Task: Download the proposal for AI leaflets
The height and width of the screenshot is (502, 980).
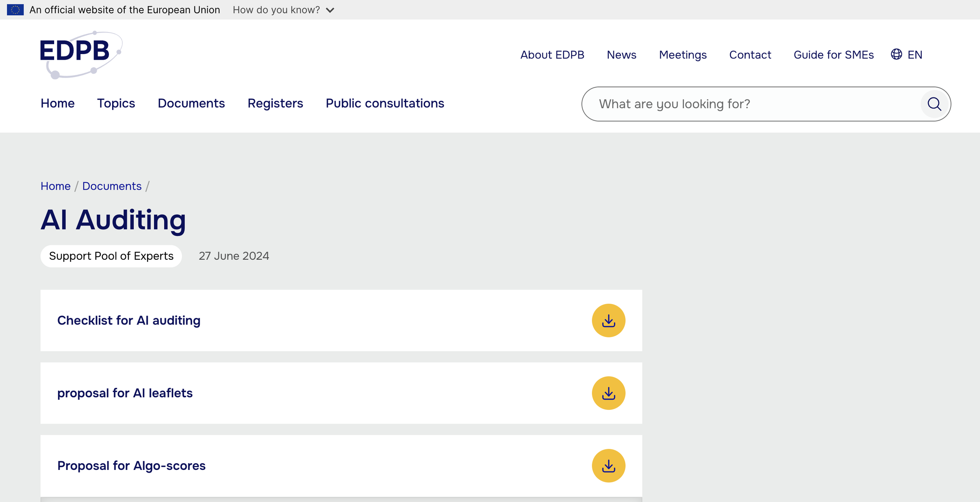Action: pos(608,393)
